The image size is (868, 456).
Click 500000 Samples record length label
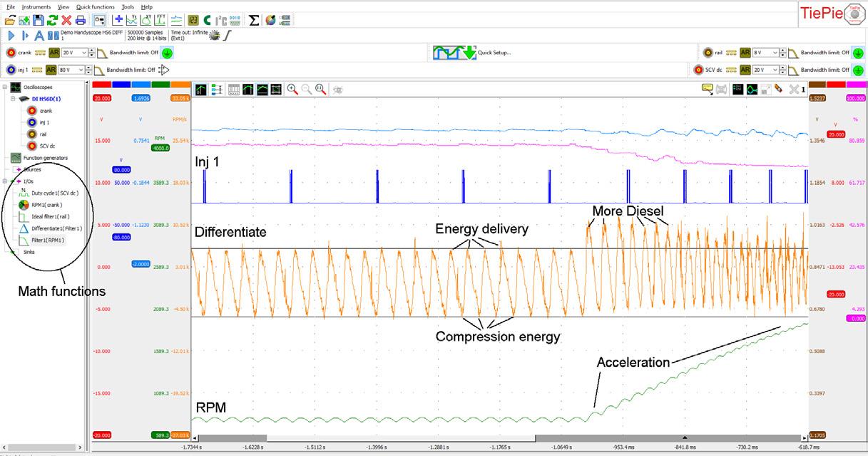point(146,32)
